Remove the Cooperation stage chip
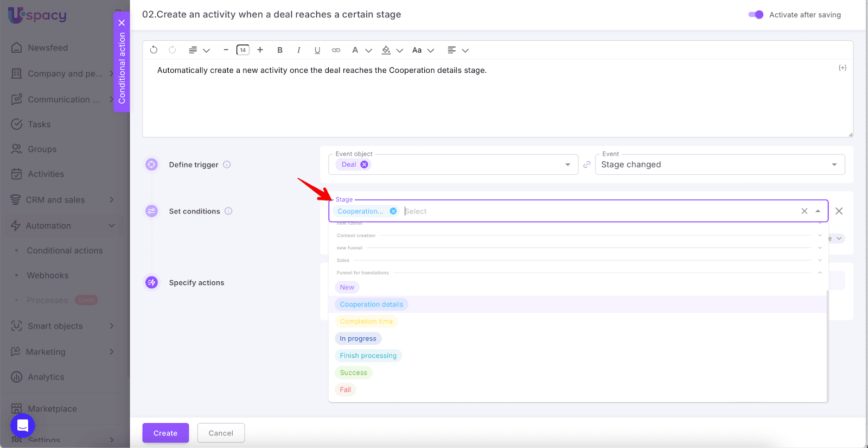 coord(393,211)
